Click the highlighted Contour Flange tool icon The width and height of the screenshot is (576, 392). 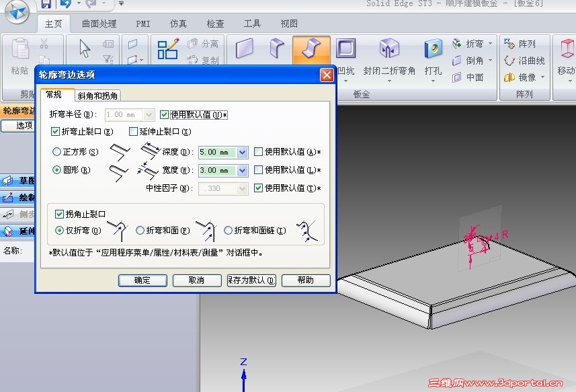[x=311, y=50]
